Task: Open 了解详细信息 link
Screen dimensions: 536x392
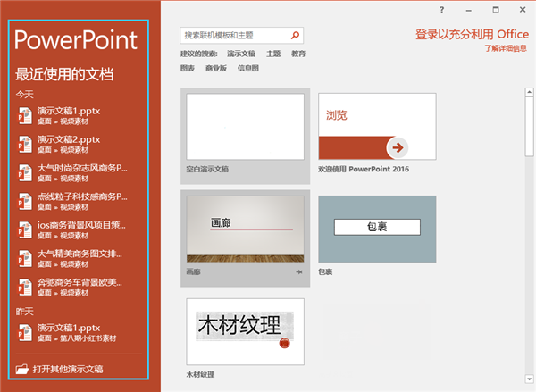Action: [x=506, y=48]
